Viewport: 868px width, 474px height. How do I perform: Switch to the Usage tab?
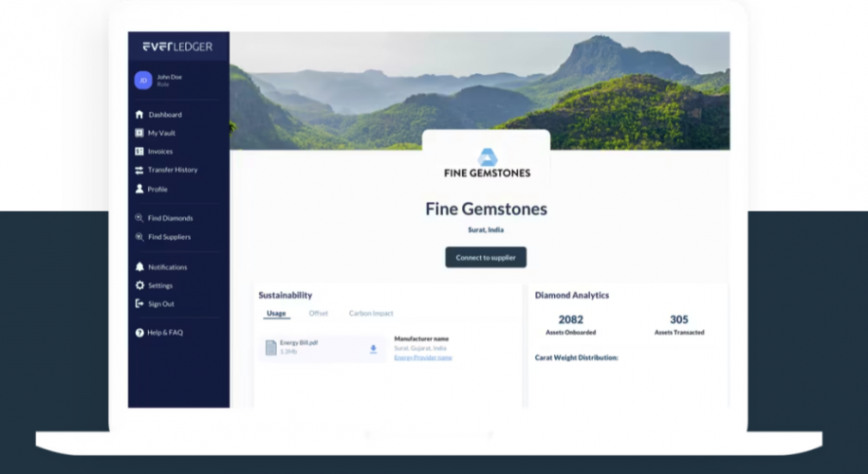tap(276, 313)
